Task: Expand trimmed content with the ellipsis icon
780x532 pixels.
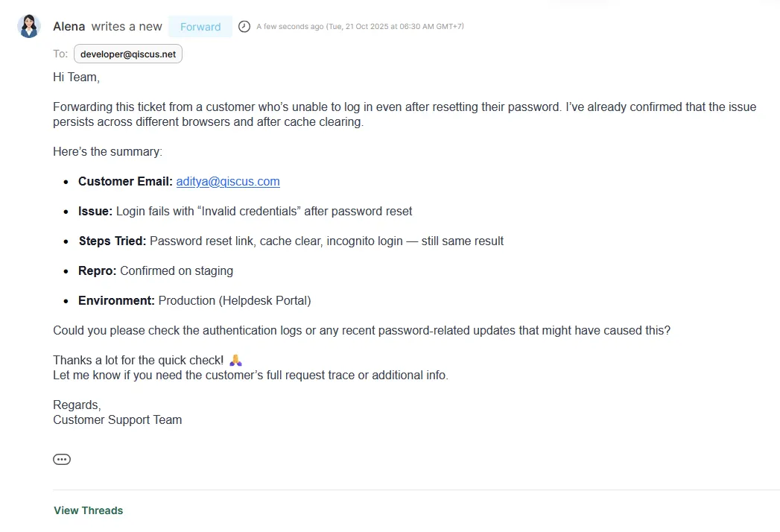Action: (62, 459)
